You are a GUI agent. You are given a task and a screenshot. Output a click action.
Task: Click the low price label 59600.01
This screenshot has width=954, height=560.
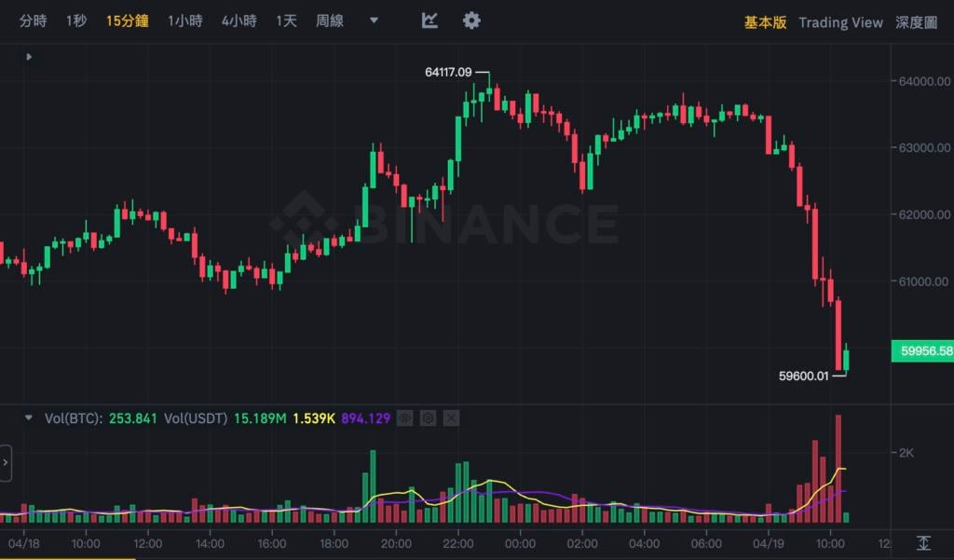coord(804,376)
